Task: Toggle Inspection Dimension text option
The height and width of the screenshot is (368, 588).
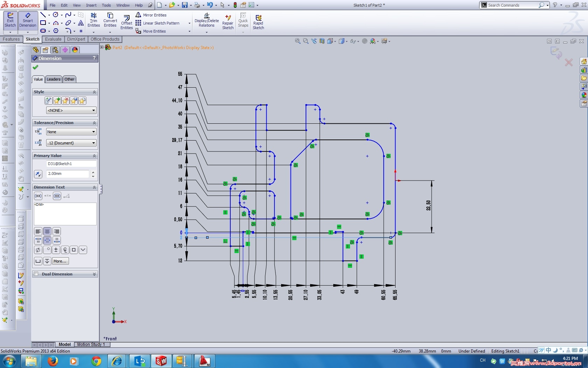Action: point(57,196)
